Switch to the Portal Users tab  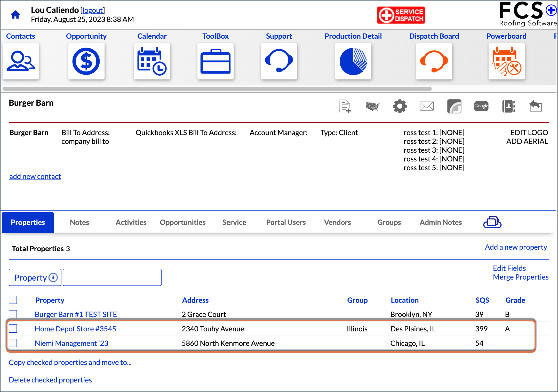pos(286,222)
